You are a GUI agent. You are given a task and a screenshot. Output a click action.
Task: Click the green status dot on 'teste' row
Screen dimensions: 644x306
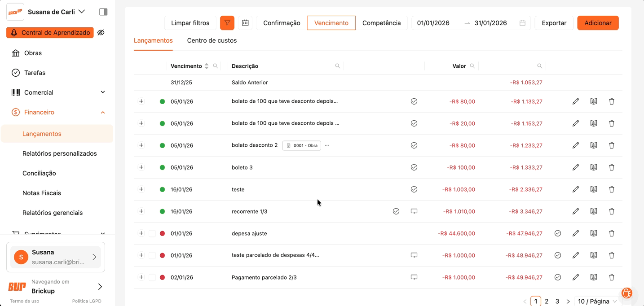point(162,189)
